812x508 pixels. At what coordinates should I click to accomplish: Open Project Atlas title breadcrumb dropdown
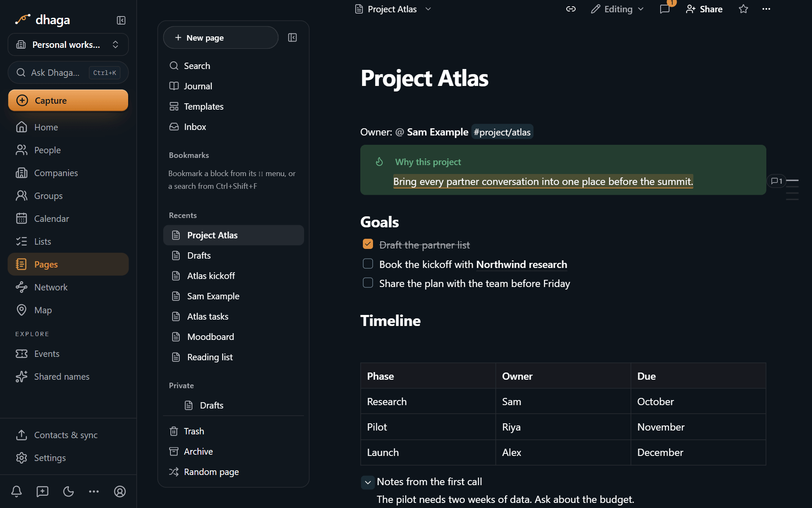[393, 9]
